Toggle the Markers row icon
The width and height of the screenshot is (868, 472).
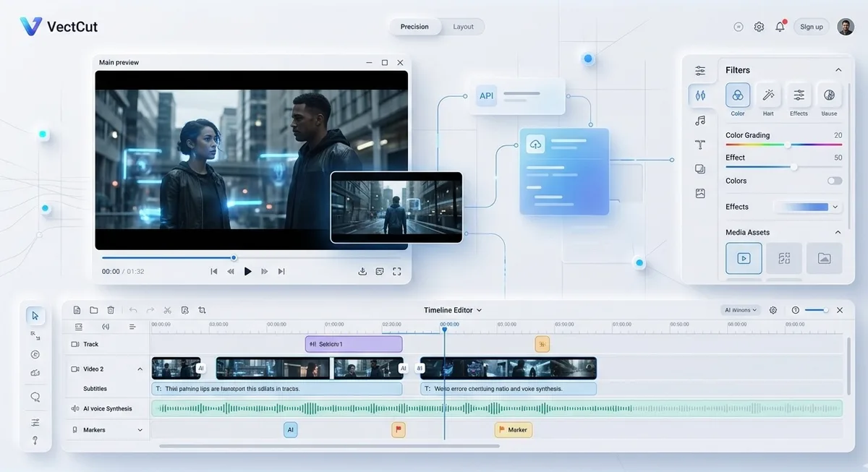point(75,430)
